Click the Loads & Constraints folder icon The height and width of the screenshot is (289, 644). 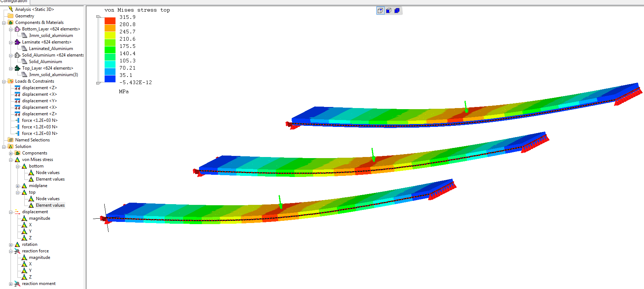11,81
